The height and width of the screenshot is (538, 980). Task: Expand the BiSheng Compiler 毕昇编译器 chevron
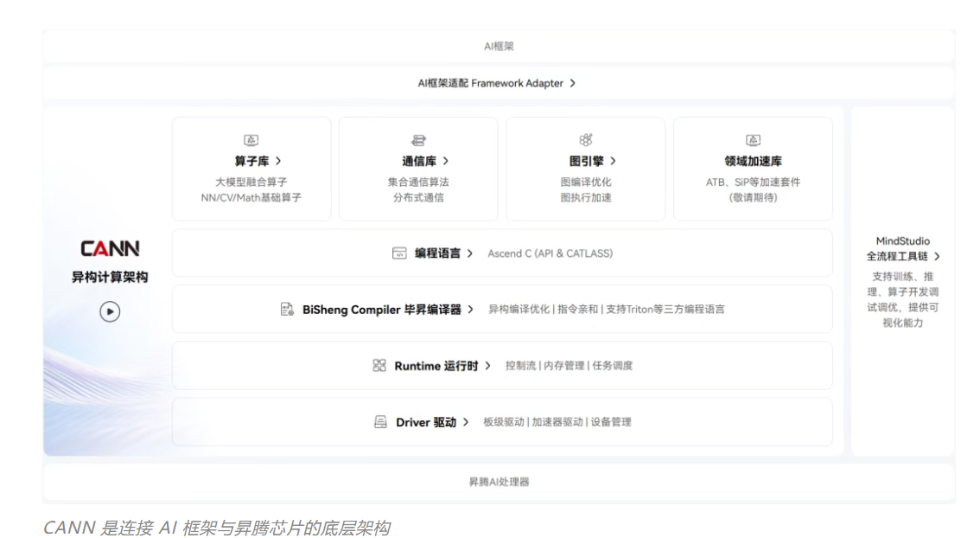471,309
